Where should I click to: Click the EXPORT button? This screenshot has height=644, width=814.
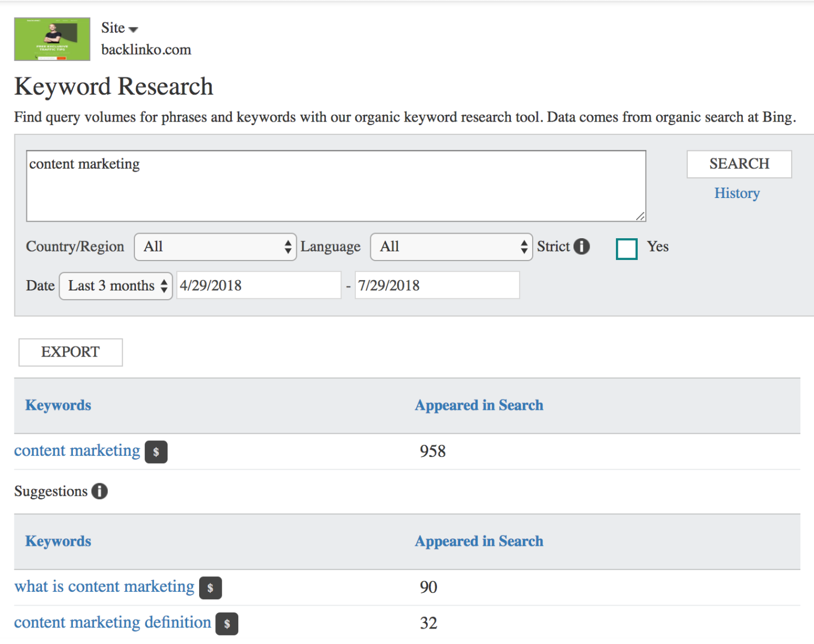click(x=70, y=352)
